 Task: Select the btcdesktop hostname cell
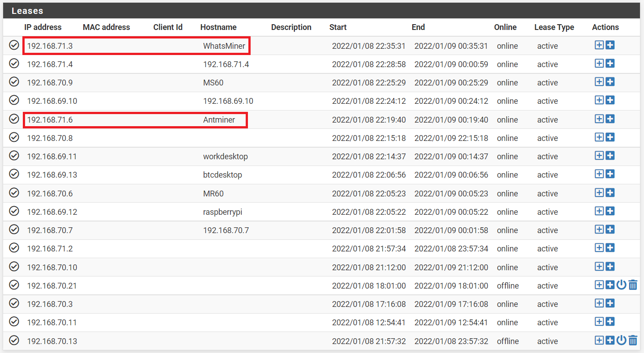(222, 175)
